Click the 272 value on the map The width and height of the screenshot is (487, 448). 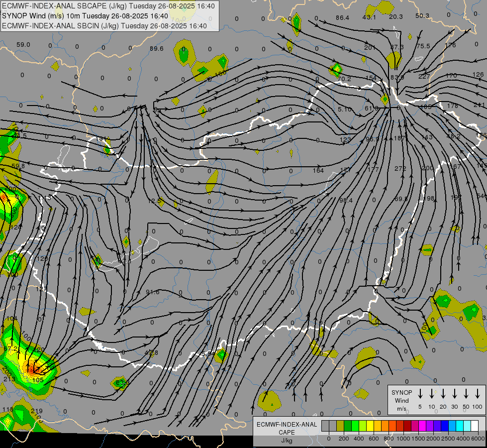pos(400,169)
